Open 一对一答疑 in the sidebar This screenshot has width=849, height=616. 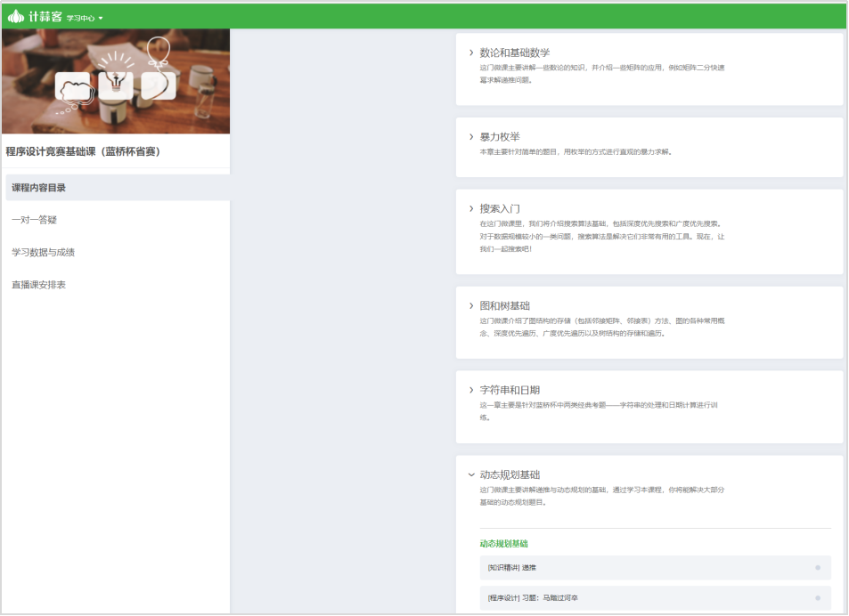[x=35, y=220]
